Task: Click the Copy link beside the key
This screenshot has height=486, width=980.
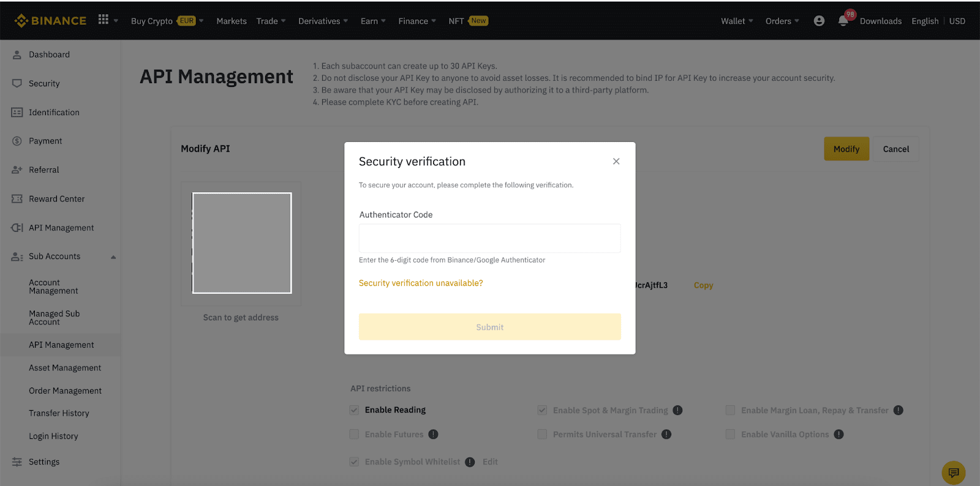Action: 703,285
